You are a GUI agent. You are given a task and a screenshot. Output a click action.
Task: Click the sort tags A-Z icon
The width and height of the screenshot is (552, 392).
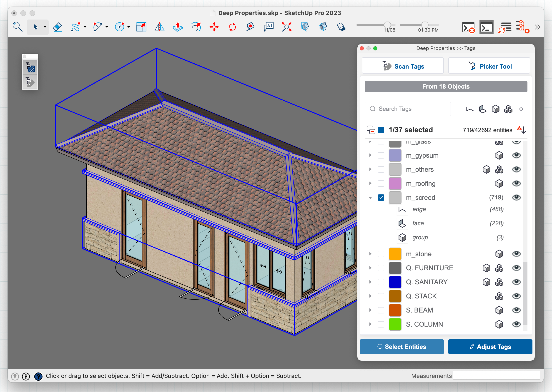click(x=521, y=130)
